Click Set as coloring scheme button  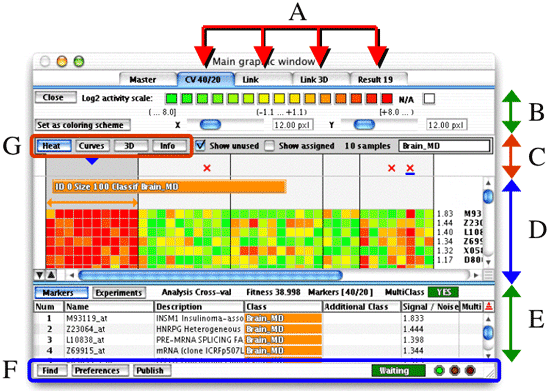[82, 125]
